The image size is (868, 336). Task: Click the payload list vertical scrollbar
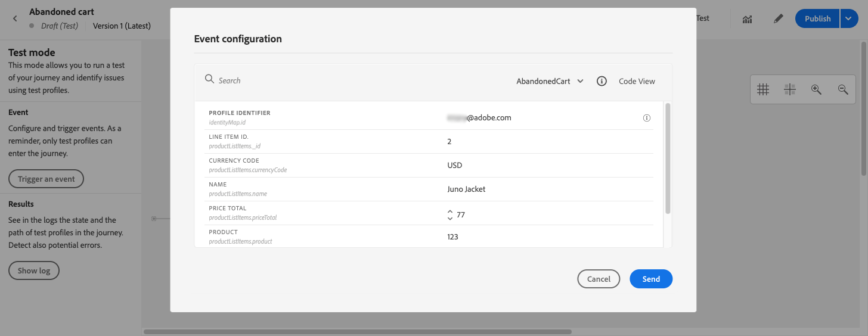(668, 158)
